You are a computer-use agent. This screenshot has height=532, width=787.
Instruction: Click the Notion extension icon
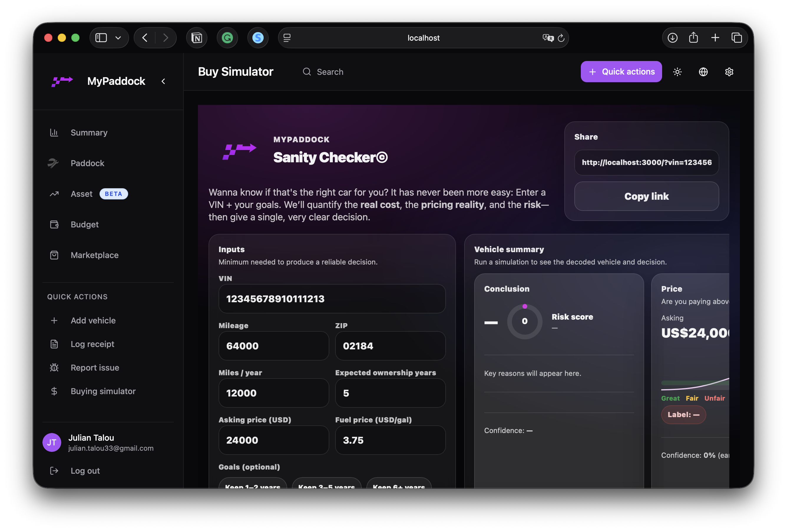pyautogui.click(x=197, y=38)
